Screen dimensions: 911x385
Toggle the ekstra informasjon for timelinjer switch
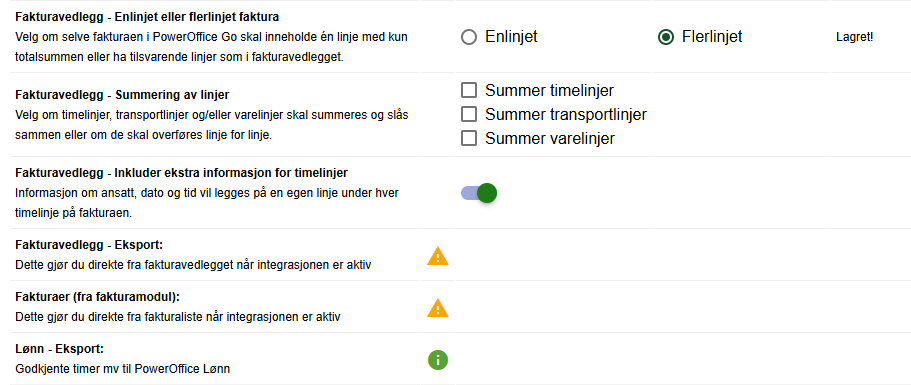point(479,193)
